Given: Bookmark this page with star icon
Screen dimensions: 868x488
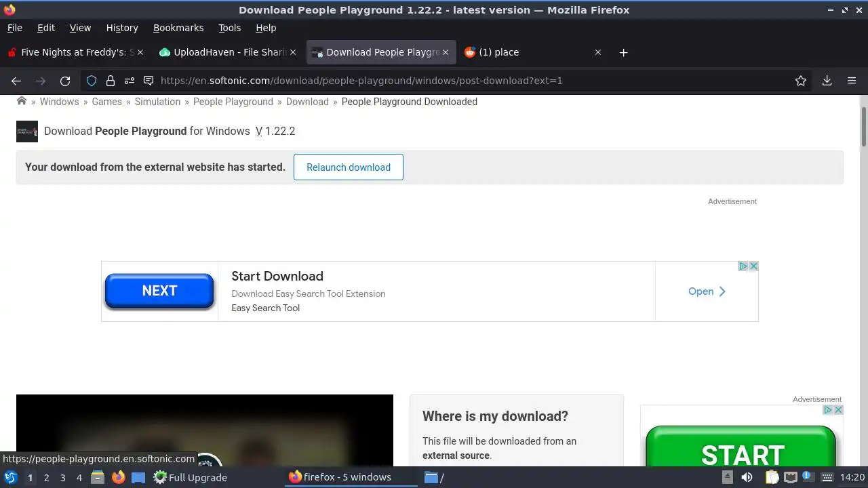Looking at the screenshot, I should point(801,81).
